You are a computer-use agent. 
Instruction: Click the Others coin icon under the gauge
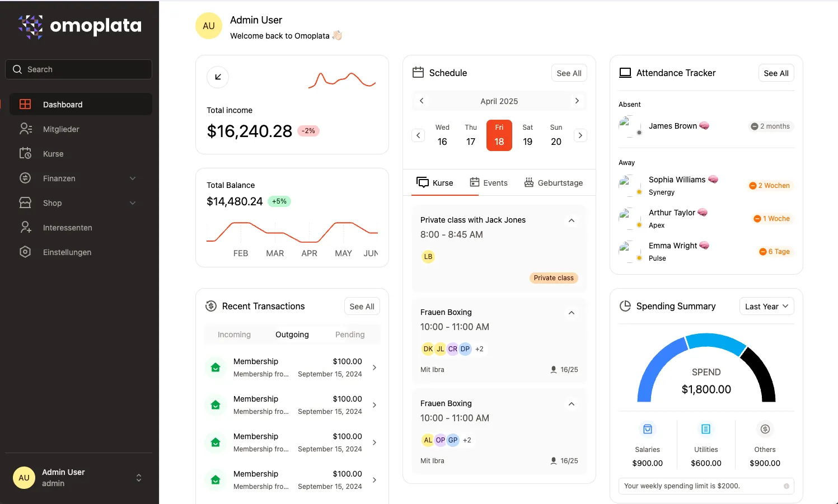click(x=765, y=428)
